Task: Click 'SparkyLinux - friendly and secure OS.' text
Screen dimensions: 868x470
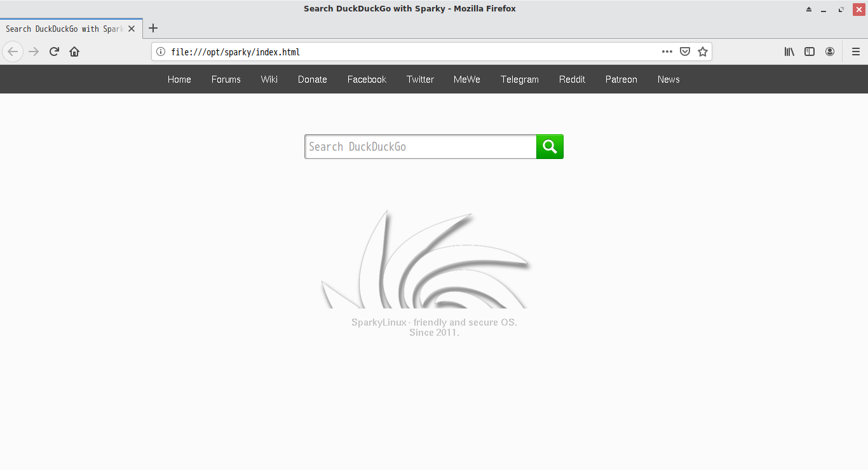Action: pos(434,322)
